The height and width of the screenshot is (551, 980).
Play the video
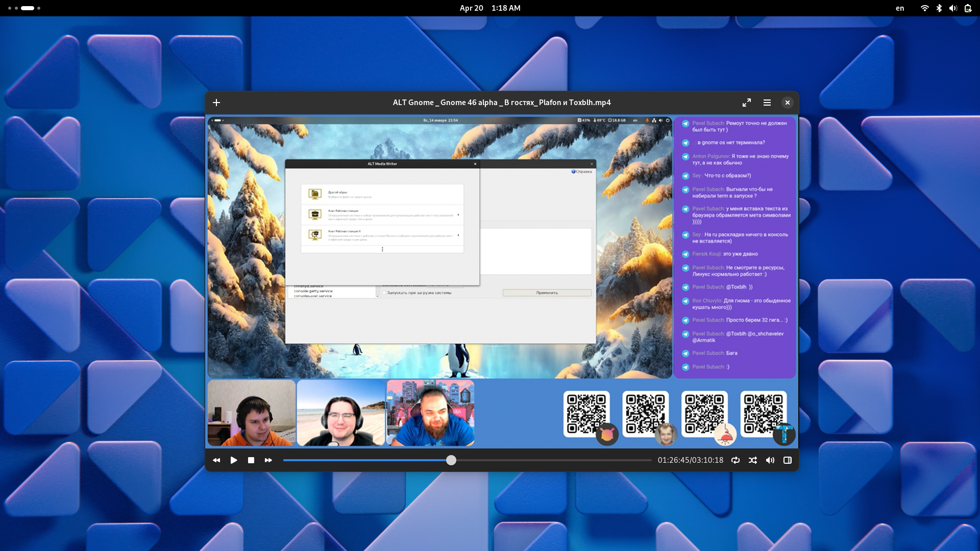(x=234, y=460)
